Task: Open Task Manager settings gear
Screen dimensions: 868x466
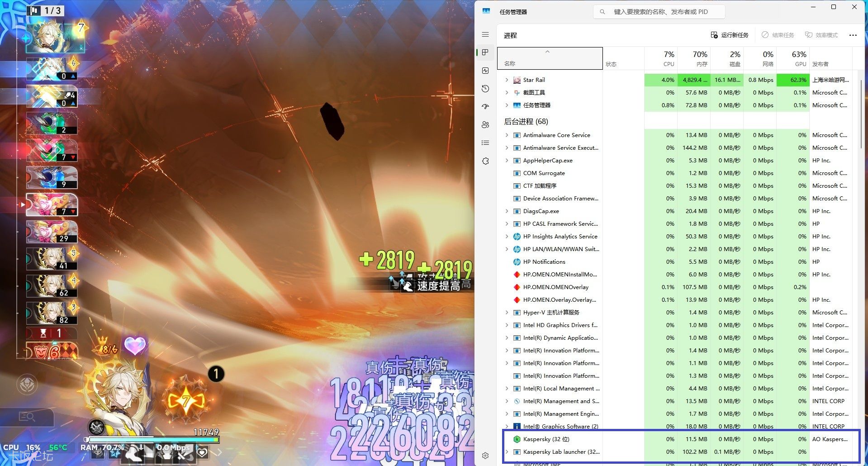Action: point(485,456)
